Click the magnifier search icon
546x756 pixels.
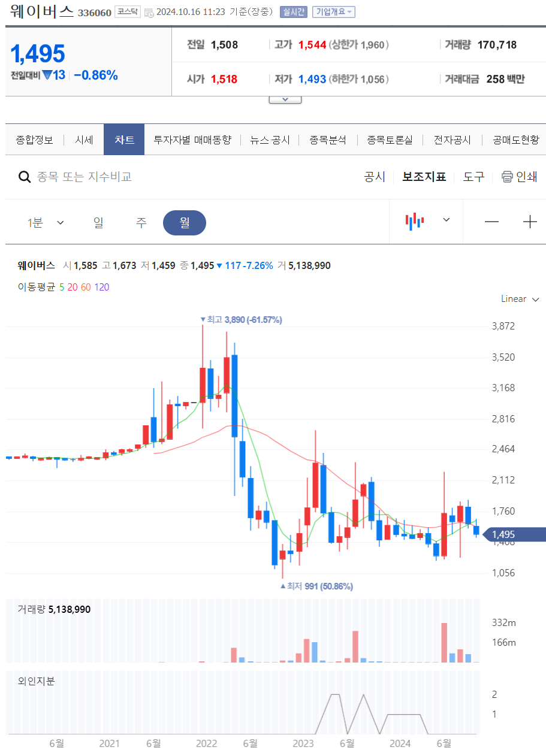coord(25,177)
